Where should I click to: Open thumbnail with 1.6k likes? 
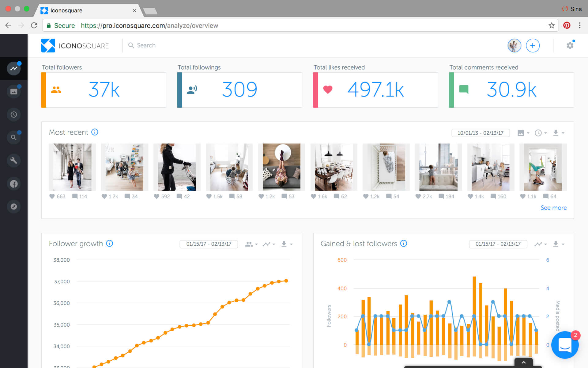pyautogui.click(x=334, y=167)
